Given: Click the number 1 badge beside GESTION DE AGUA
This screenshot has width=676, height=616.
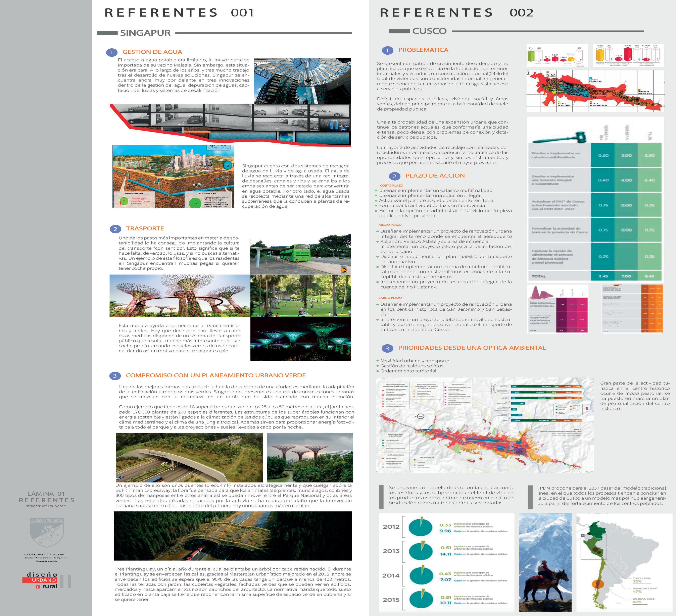Looking at the screenshot, I should point(112,52).
